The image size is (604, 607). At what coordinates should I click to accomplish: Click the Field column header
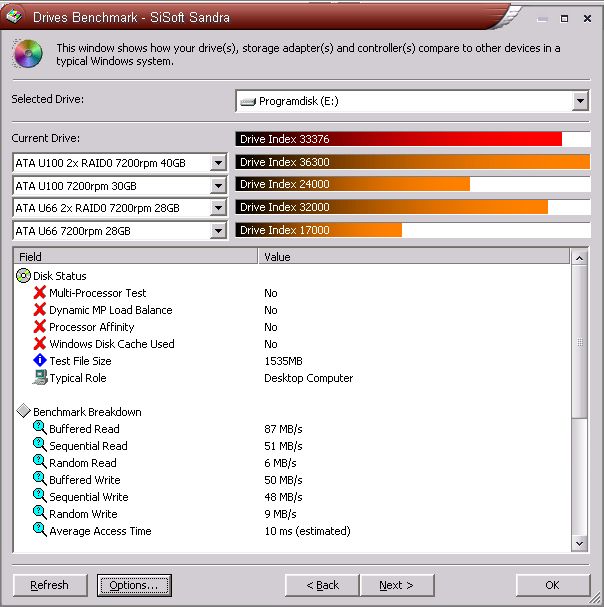(x=136, y=257)
